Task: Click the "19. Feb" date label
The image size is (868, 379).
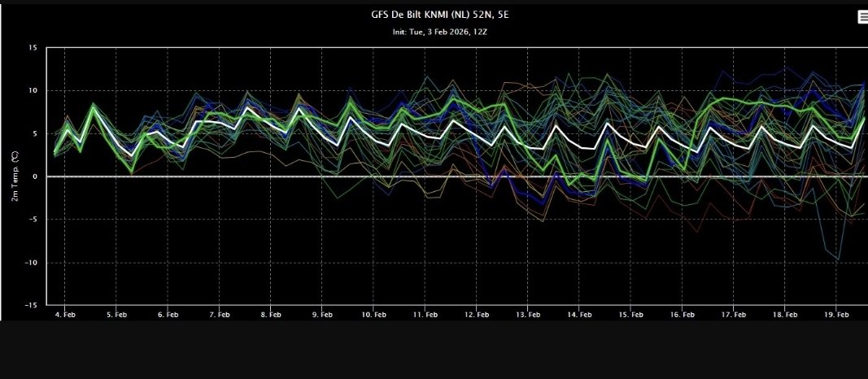Action: pos(836,315)
